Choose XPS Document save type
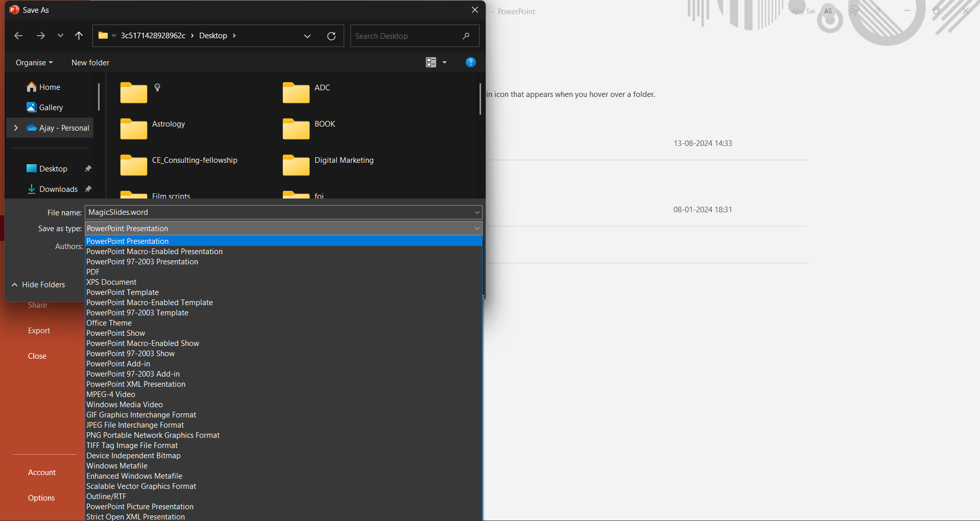 (283, 282)
